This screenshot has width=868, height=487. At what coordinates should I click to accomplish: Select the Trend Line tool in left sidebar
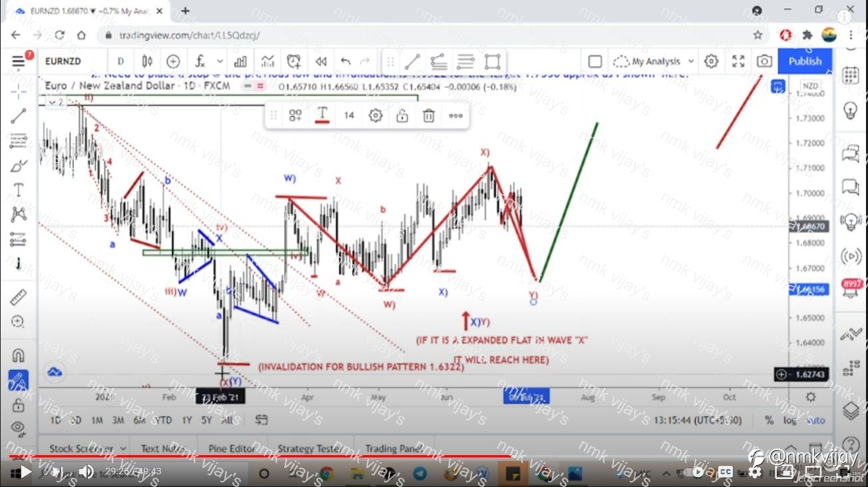(18, 116)
